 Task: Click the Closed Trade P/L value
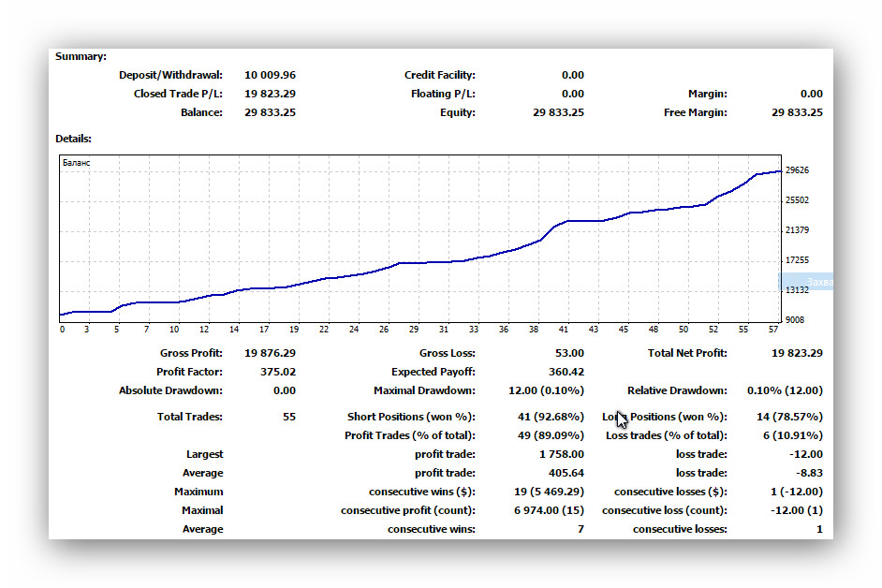click(270, 94)
